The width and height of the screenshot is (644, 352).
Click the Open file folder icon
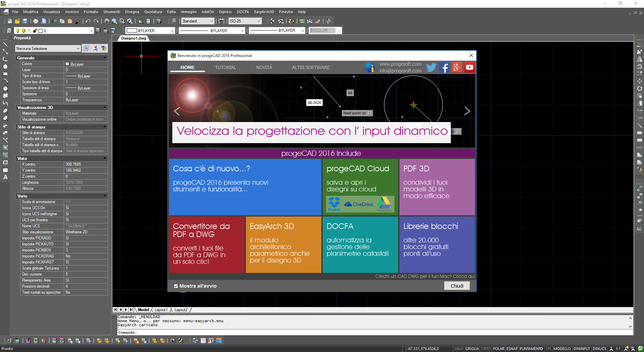(17, 21)
